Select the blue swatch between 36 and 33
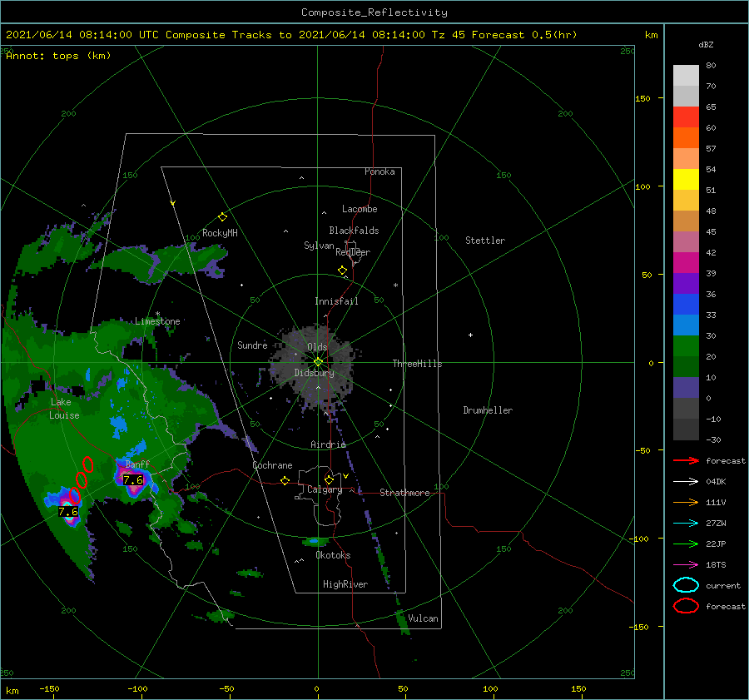Screen dimensions: 749x700 click(686, 304)
